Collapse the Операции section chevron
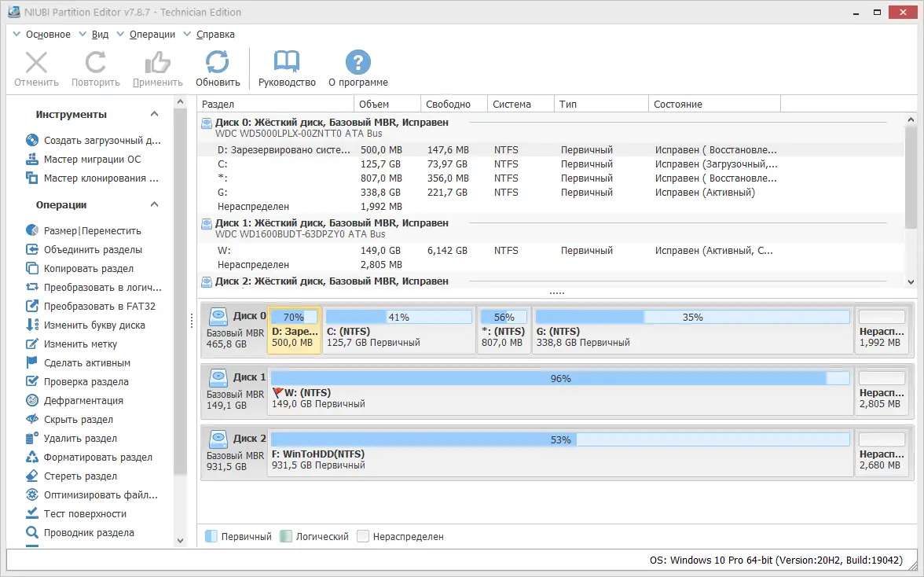The image size is (924, 577). 155,205
